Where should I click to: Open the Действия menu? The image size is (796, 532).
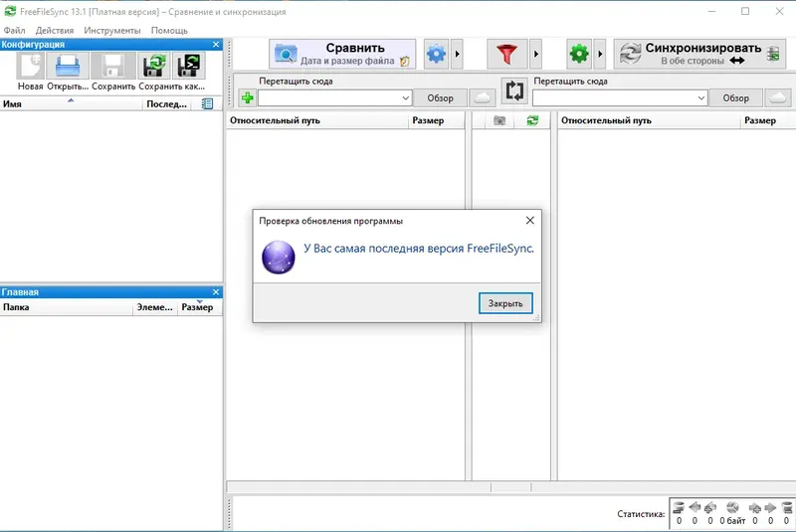coord(55,31)
